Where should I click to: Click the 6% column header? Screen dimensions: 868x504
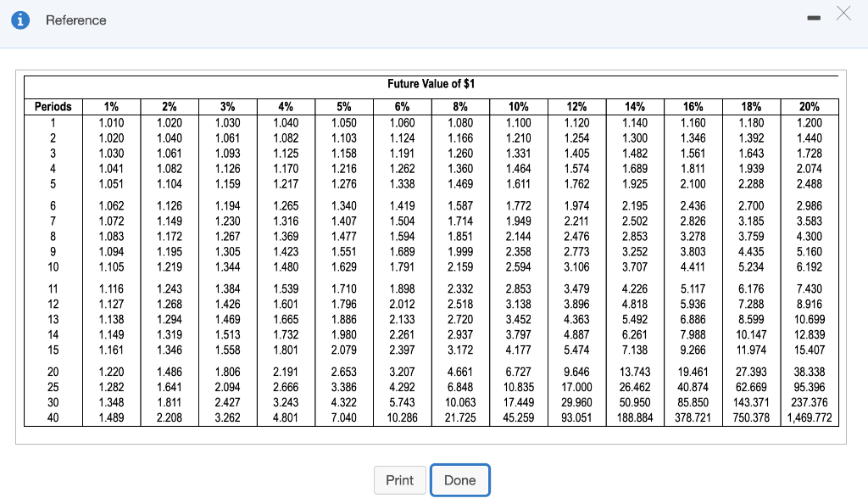coord(402,106)
